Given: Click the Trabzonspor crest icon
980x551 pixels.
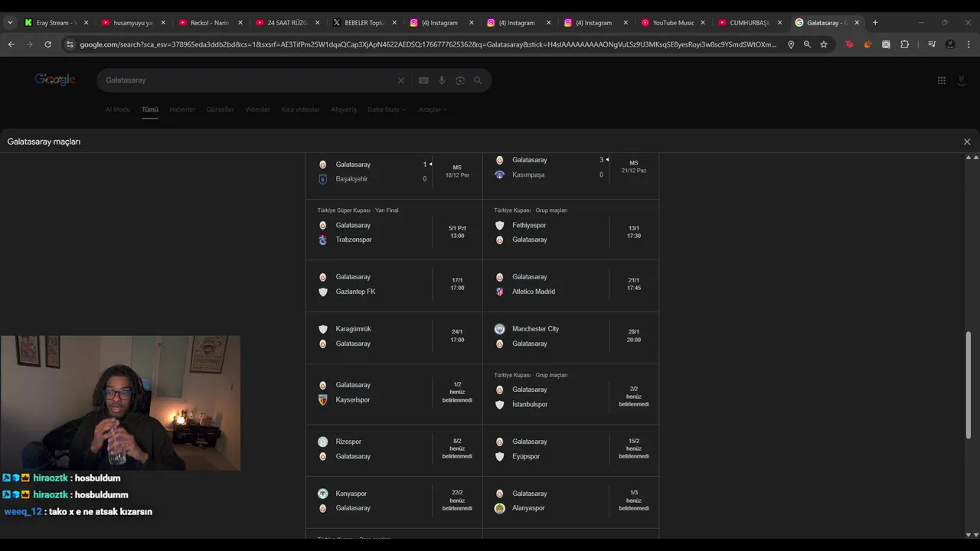Looking at the screenshot, I should click(x=322, y=240).
